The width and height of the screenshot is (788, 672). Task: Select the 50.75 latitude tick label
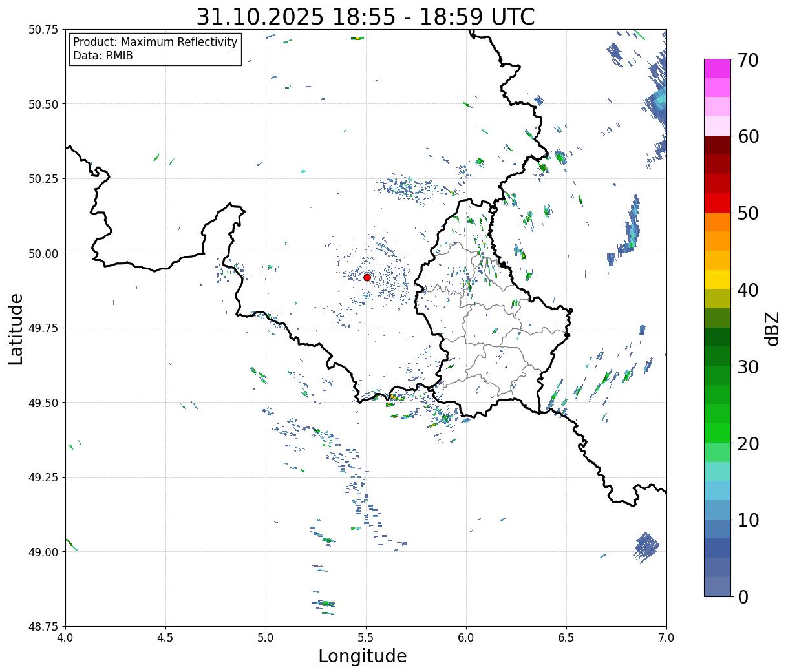pos(43,30)
